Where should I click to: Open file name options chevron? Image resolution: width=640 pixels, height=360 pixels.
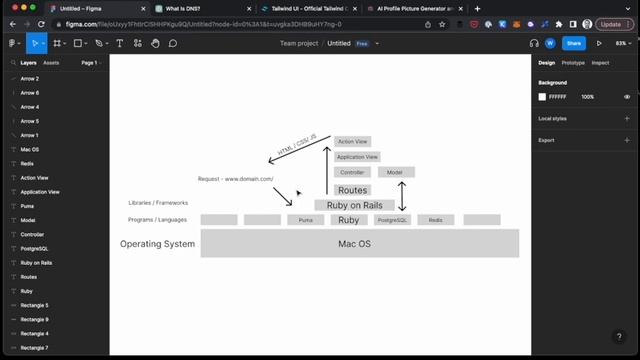pyautogui.click(x=377, y=44)
